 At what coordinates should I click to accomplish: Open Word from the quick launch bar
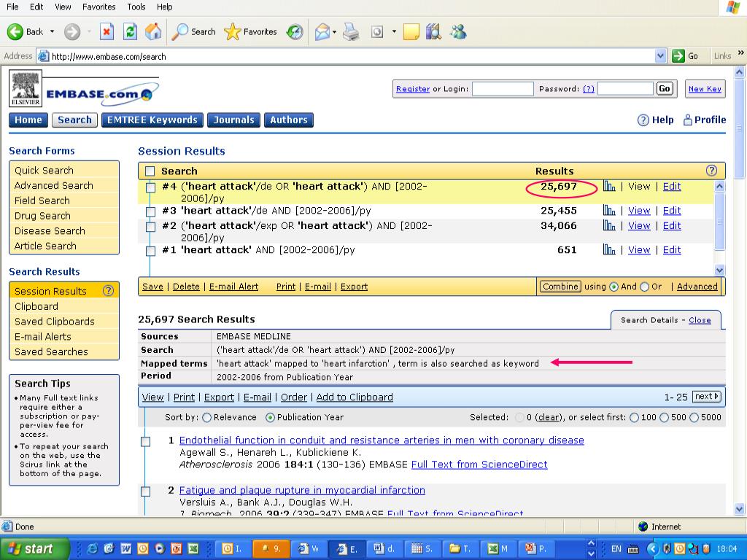[125, 548]
